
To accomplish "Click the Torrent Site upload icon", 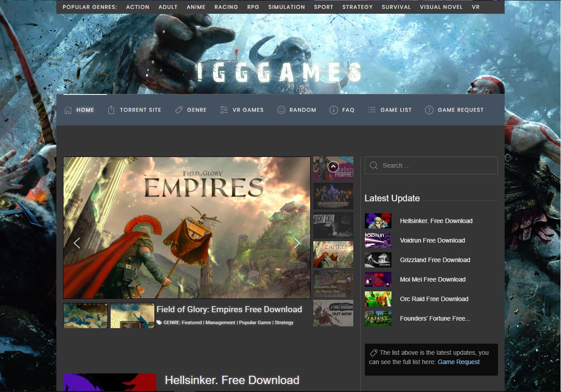I will (111, 110).
